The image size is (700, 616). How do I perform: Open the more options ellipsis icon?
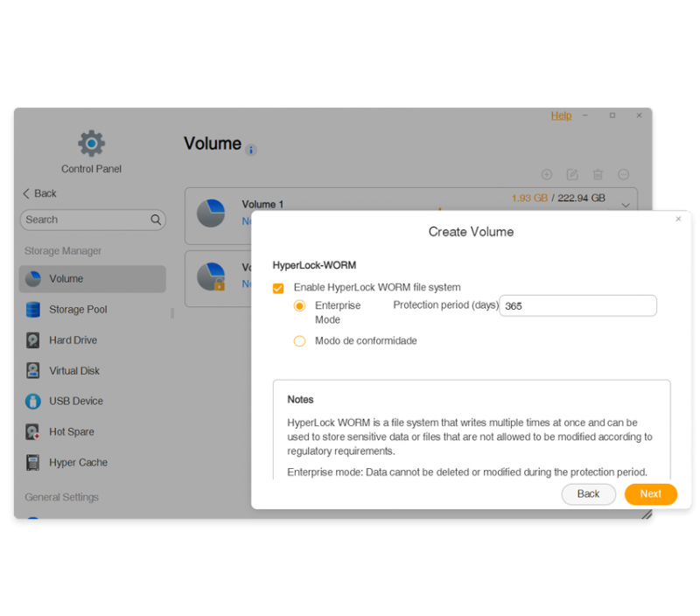coord(624,174)
